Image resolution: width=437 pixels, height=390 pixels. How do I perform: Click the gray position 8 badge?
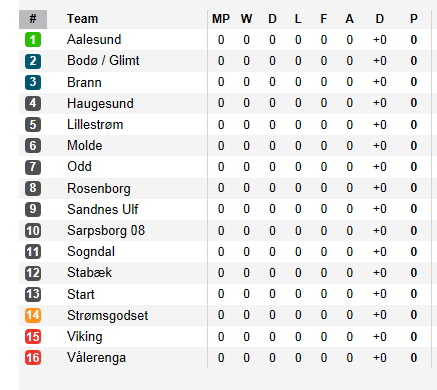pyautogui.click(x=33, y=188)
